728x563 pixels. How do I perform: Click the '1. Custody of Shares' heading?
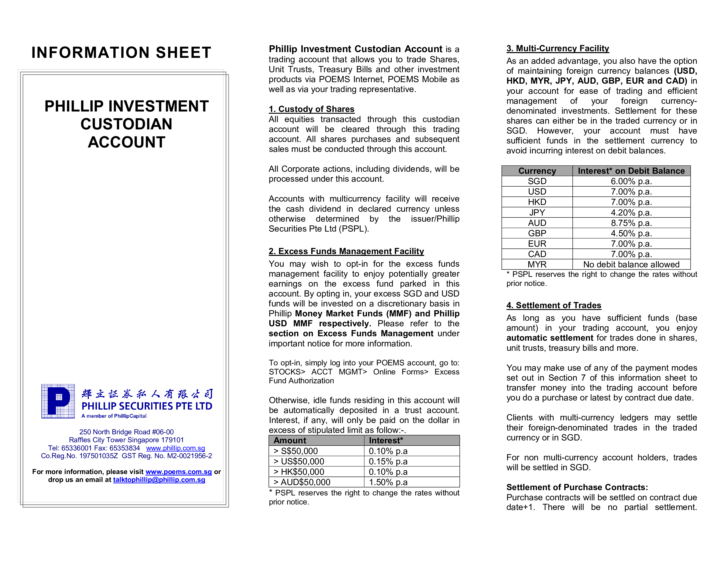tap(312, 109)
